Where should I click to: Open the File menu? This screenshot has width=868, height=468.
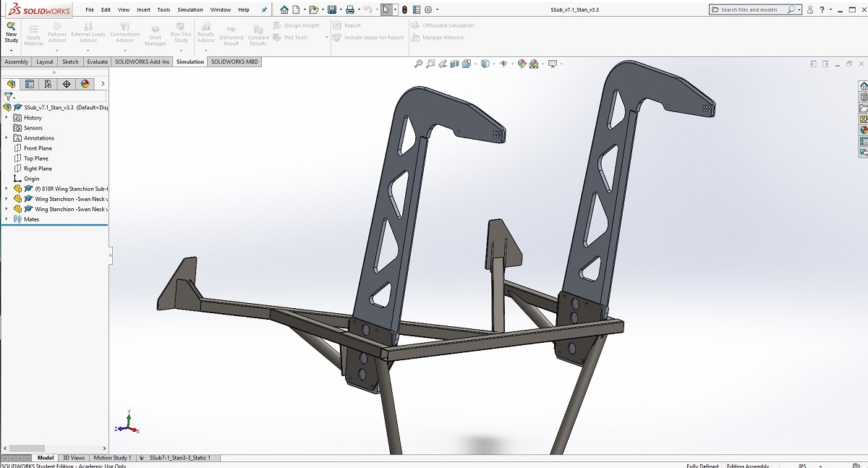pos(90,10)
